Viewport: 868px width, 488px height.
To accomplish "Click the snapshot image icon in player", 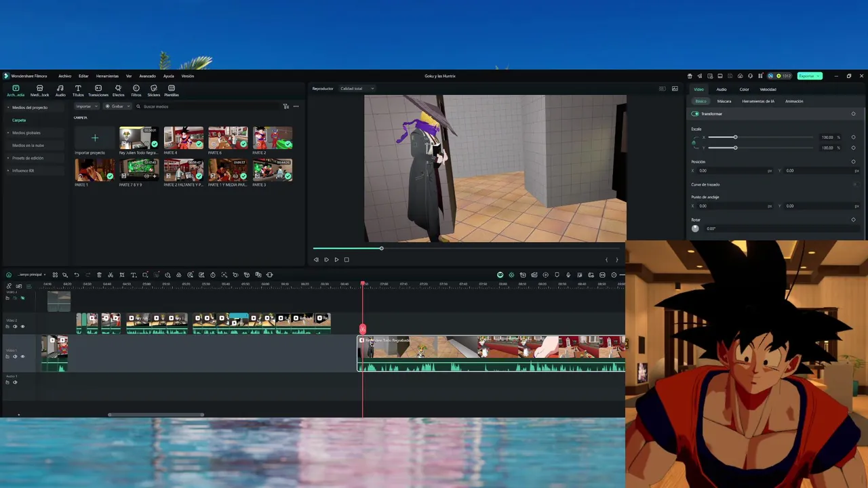I will 675,89.
